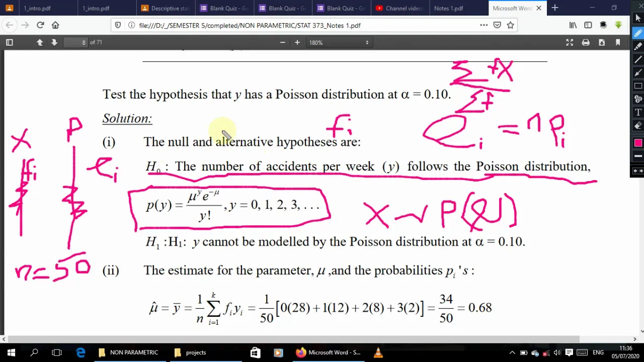Viewport: 644px width, 362px height.
Task: Reload the current page
Action: click(x=40, y=25)
